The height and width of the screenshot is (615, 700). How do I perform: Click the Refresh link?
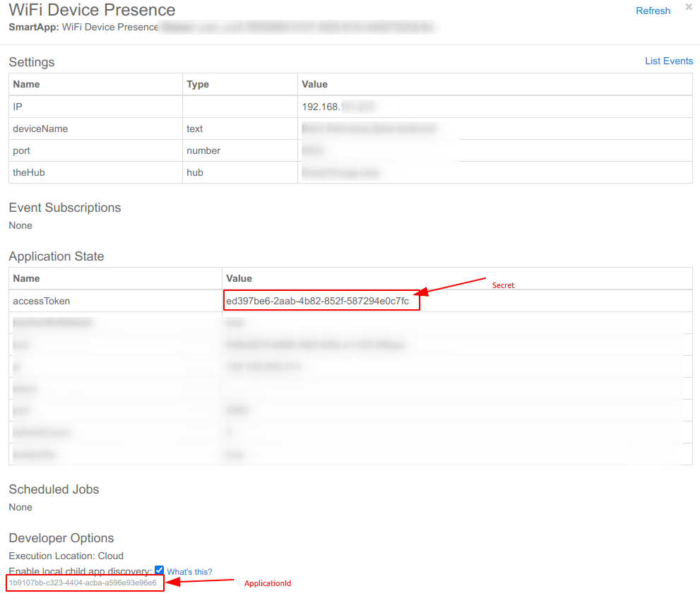click(x=653, y=11)
